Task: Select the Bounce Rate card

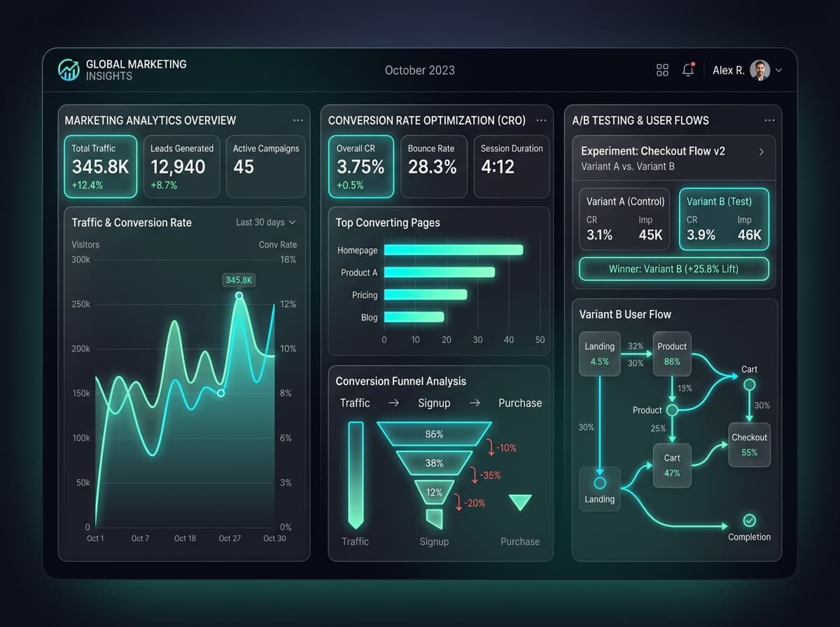Action: click(433, 167)
